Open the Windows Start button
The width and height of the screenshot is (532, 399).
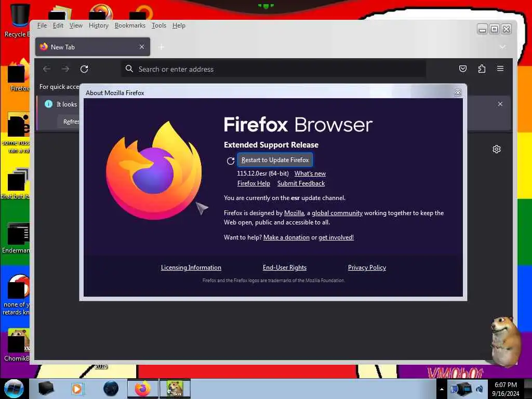click(14, 389)
